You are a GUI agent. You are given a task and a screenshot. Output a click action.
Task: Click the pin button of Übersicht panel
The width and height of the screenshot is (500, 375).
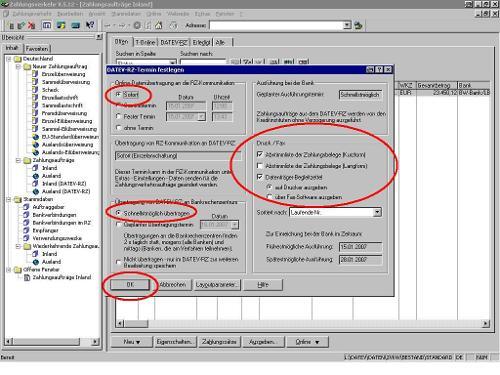(x=99, y=37)
